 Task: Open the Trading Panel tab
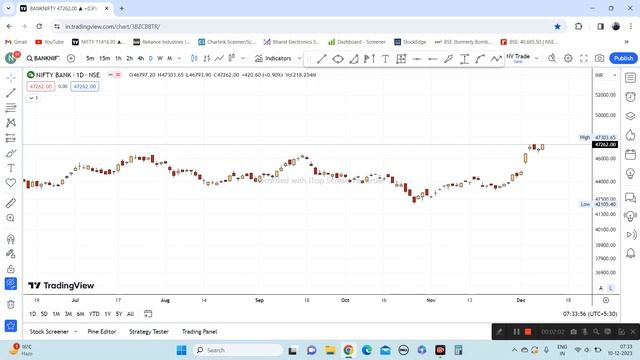click(x=199, y=332)
